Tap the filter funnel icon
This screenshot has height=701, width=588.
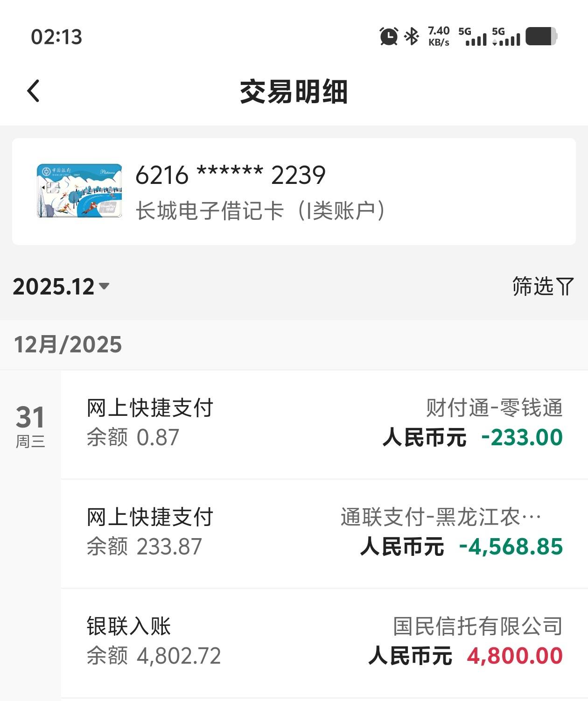tap(565, 287)
